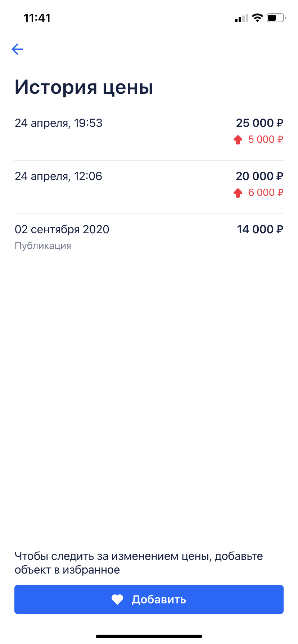Tap red up arrow beside 6 000 ₽

click(x=238, y=193)
